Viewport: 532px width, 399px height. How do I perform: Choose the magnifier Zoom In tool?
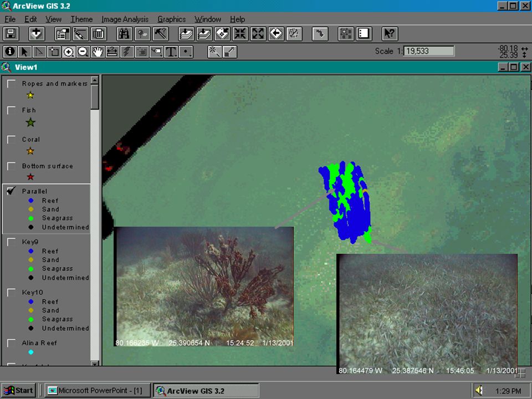69,52
